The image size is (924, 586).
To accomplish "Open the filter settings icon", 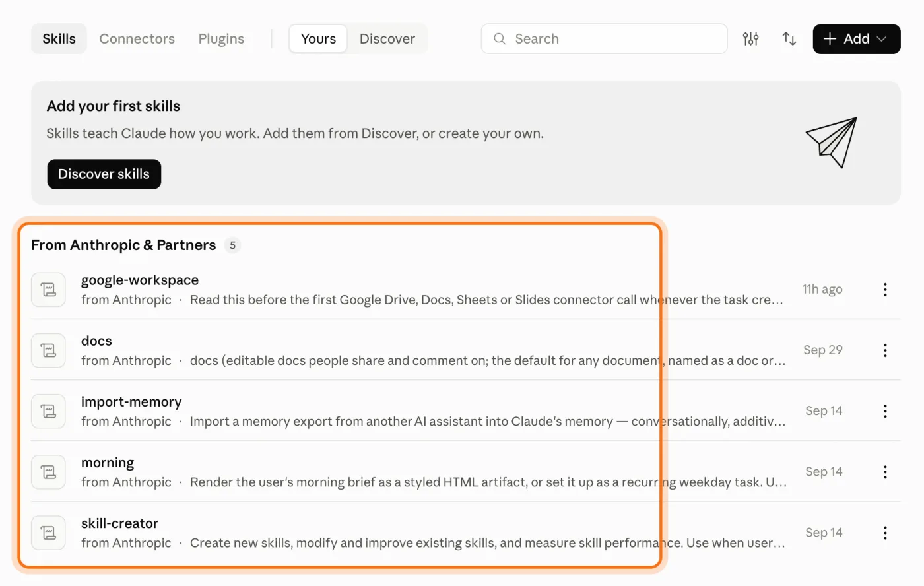I will tap(750, 39).
